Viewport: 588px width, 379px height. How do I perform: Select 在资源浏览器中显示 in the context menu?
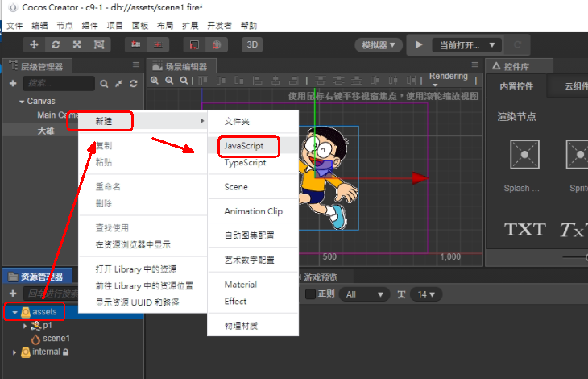[x=143, y=244]
